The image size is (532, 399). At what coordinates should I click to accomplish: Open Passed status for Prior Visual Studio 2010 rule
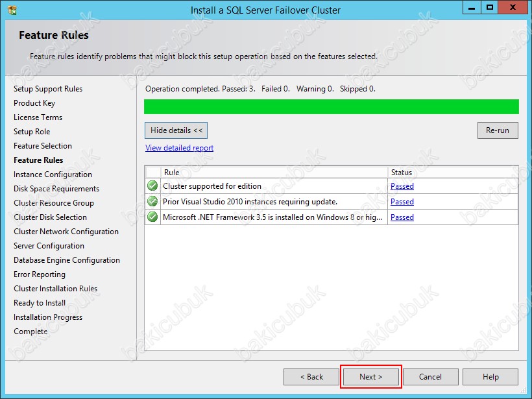tap(402, 202)
